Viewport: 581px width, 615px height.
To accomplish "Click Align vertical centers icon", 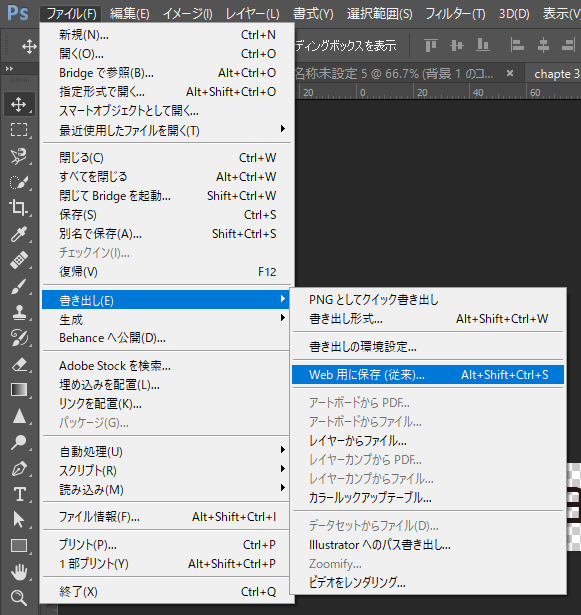I will (457, 45).
